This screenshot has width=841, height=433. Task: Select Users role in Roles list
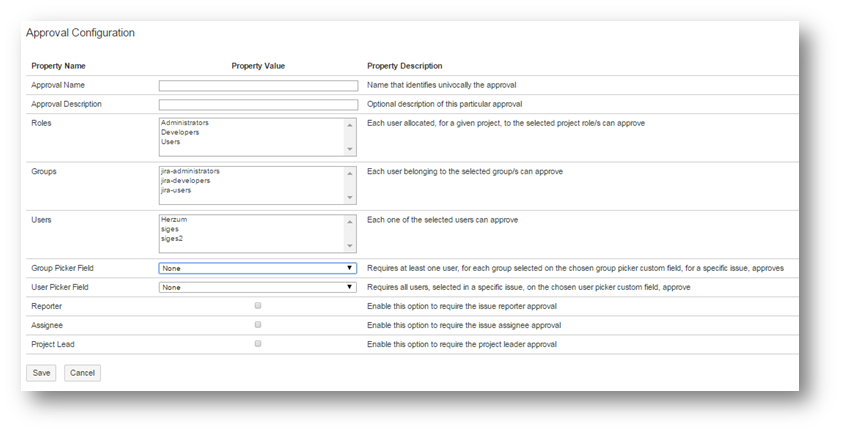(x=170, y=142)
